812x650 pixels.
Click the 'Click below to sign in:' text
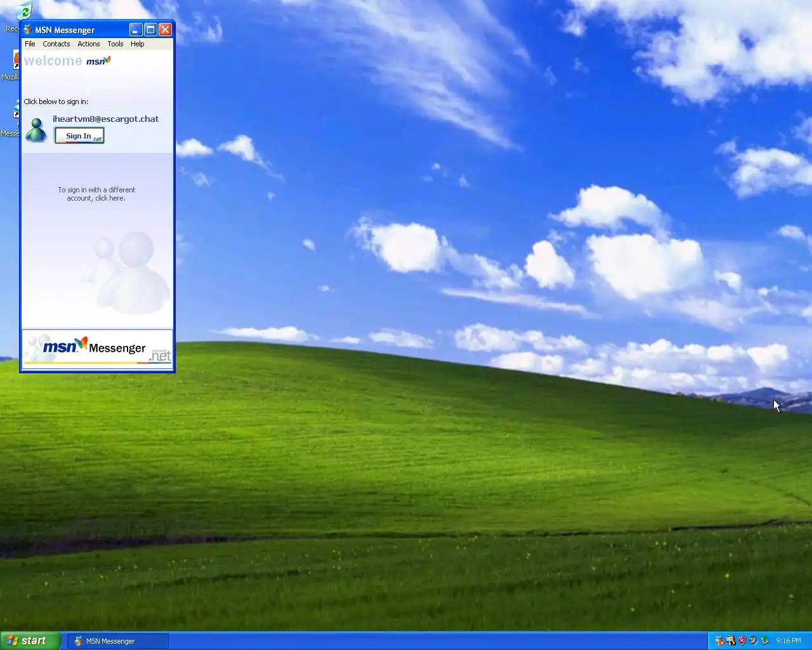pyautogui.click(x=56, y=102)
